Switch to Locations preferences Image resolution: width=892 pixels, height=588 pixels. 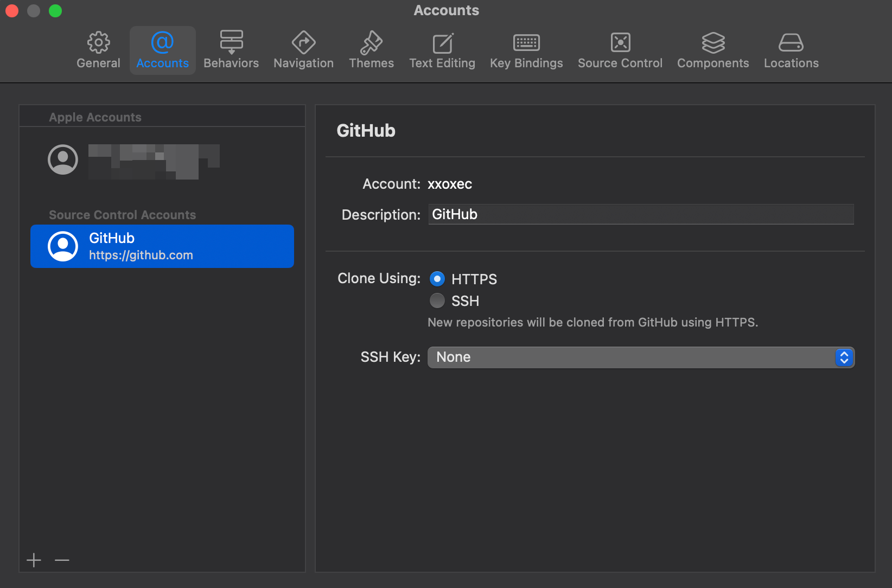pos(791,50)
